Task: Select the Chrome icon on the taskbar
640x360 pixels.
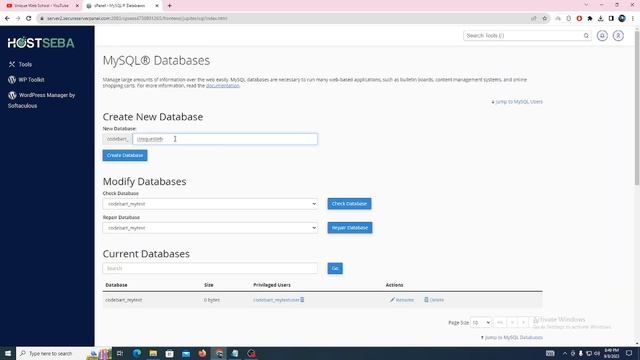Action: tap(219, 353)
